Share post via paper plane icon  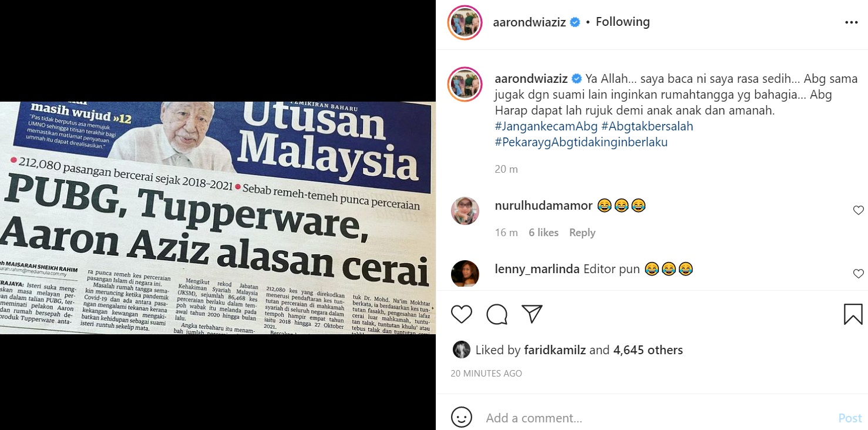(532, 314)
